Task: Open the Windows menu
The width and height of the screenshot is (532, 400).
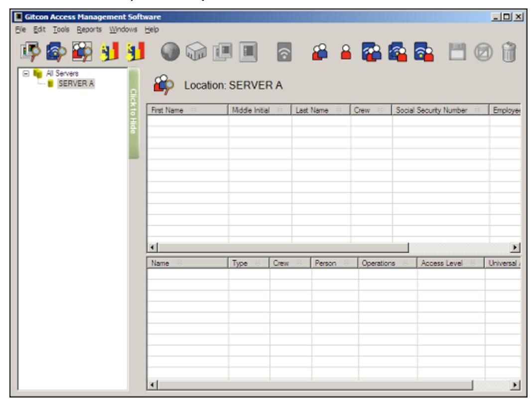Action: point(123,29)
